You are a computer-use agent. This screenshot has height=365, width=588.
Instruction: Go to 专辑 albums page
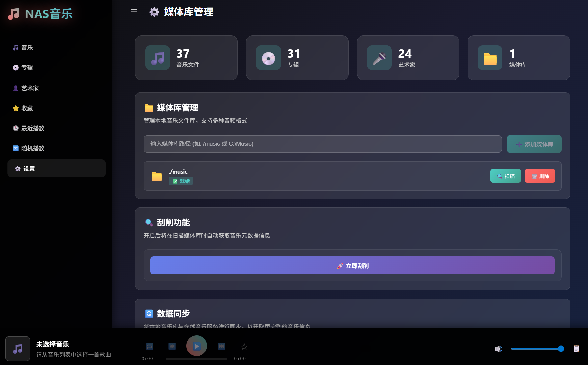point(27,68)
